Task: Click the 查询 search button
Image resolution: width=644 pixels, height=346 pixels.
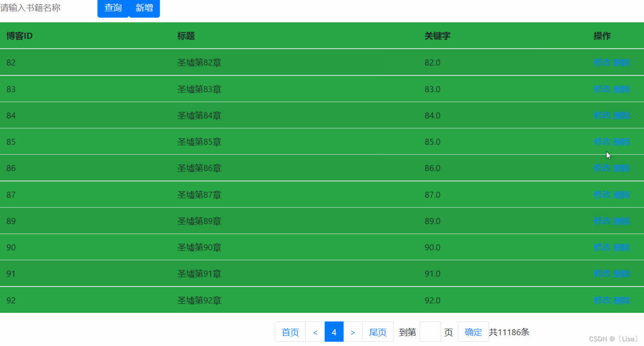Action: pos(113,8)
